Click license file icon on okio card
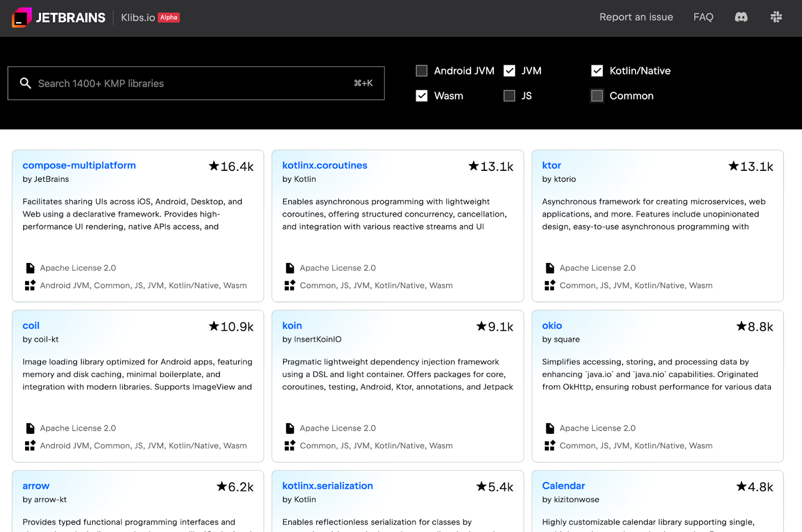Screen dimensions: 802x532 [550, 428]
